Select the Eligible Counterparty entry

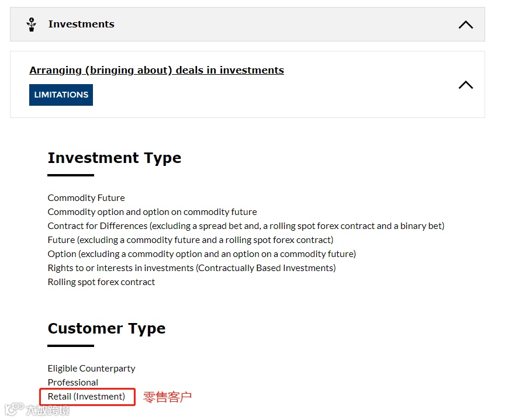(91, 369)
